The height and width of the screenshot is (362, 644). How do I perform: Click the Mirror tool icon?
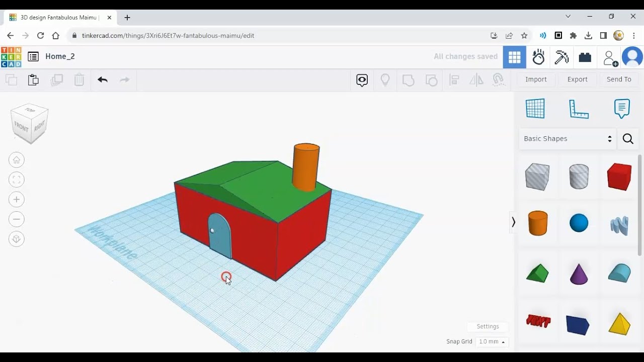(x=476, y=80)
